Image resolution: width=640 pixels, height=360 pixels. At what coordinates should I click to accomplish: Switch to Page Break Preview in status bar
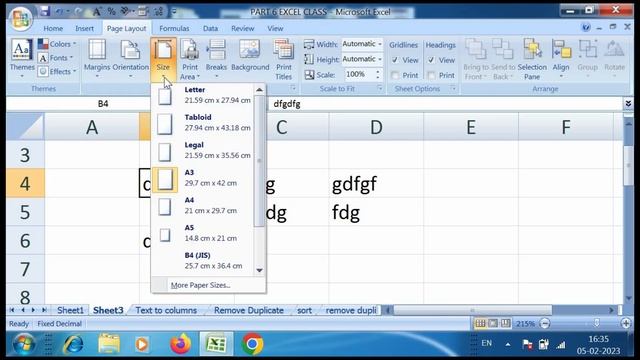coord(506,324)
